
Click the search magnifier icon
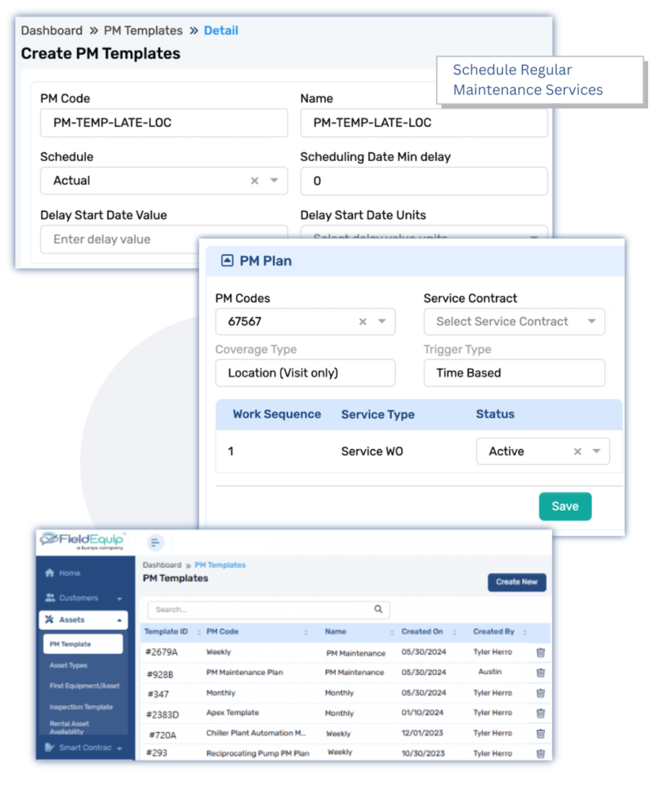[x=378, y=609]
